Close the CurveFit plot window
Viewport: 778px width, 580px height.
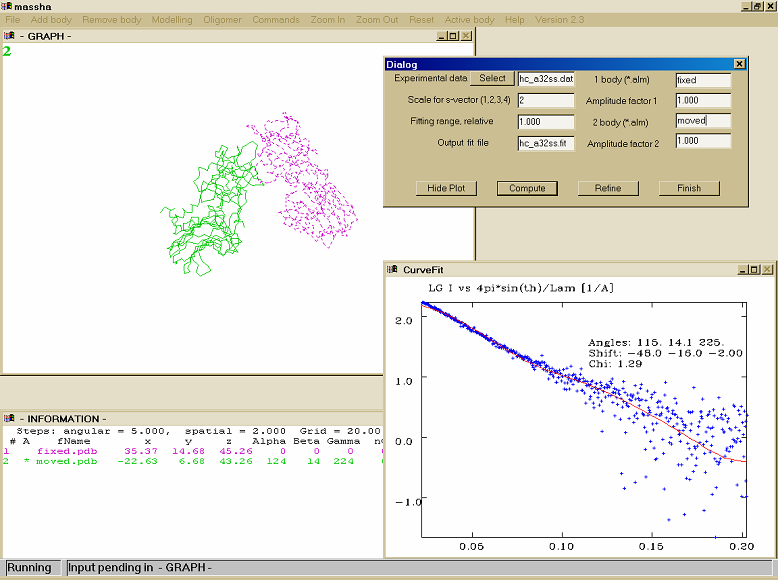point(768,270)
